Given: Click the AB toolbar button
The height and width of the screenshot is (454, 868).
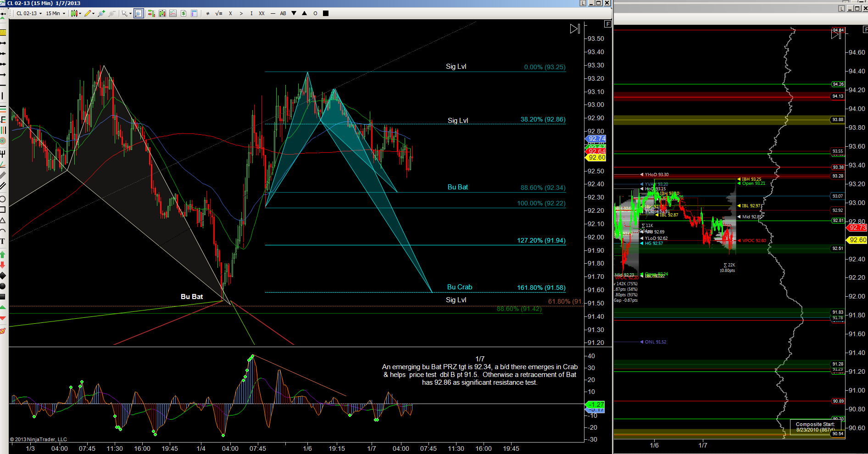Looking at the screenshot, I should tap(283, 13).
